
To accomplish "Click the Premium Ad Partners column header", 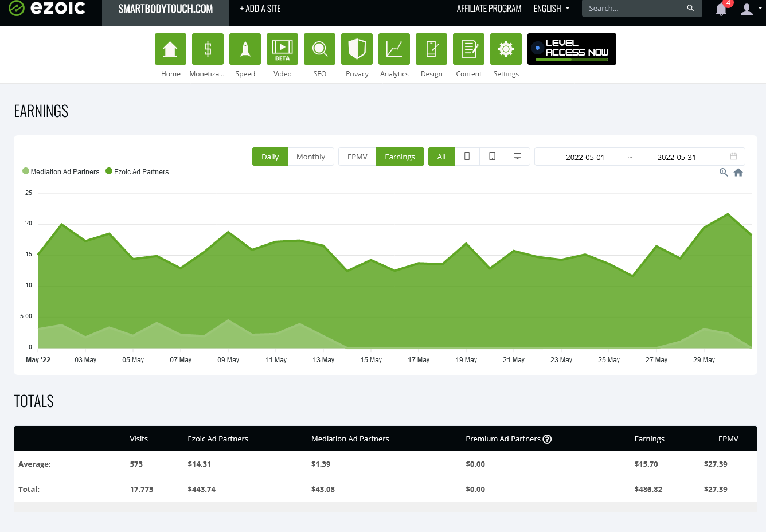I will coord(503,439).
